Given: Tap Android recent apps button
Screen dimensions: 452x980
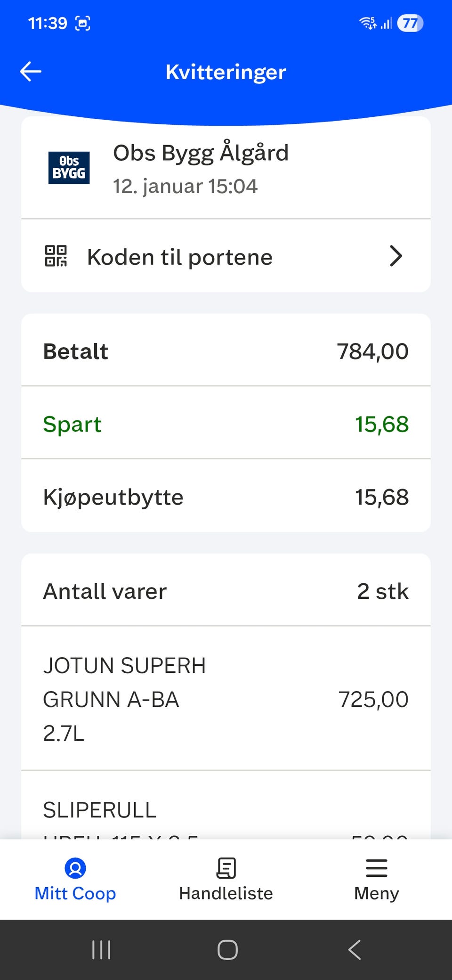Looking at the screenshot, I should (101, 949).
